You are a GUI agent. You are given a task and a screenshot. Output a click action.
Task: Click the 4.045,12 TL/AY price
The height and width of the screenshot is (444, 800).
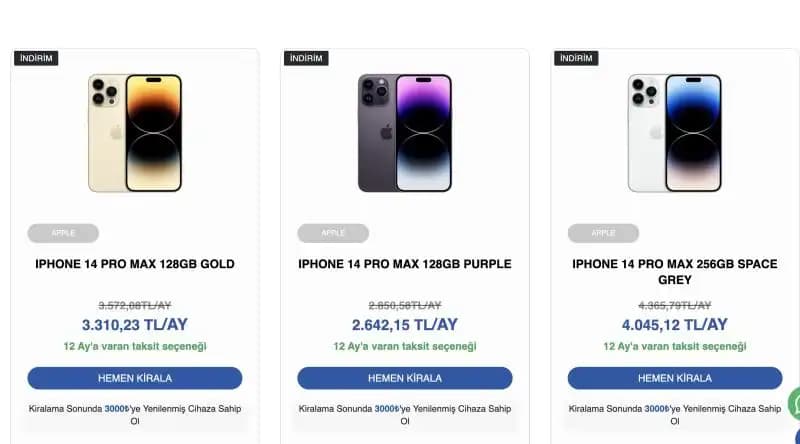pos(675,324)
